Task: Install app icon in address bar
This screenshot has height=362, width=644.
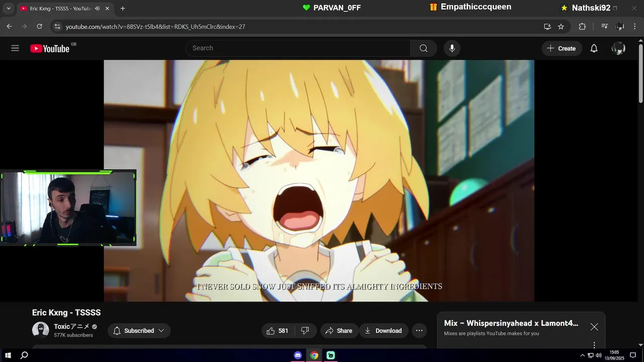Action: 547,27
